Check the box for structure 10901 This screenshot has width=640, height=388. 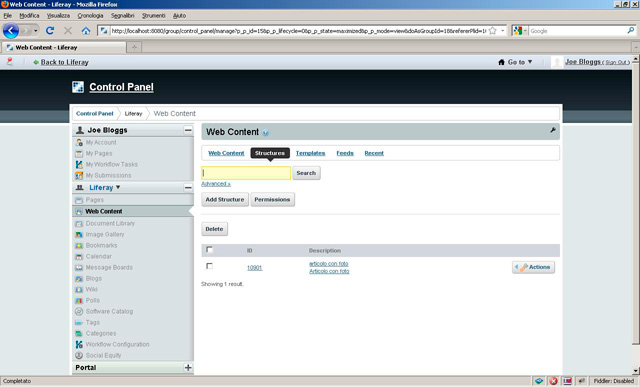(x=209, y=266)
